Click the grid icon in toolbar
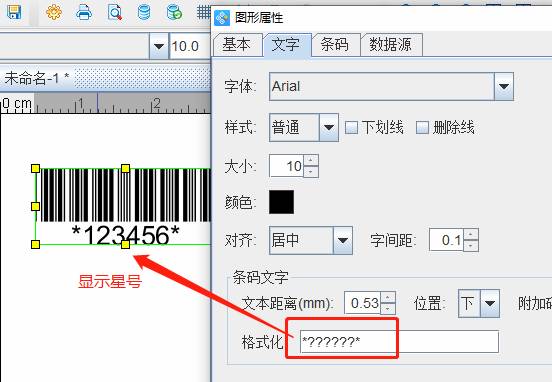Image resolution: width=552 pixels, height=382 pixels. [x=203, y=12]
